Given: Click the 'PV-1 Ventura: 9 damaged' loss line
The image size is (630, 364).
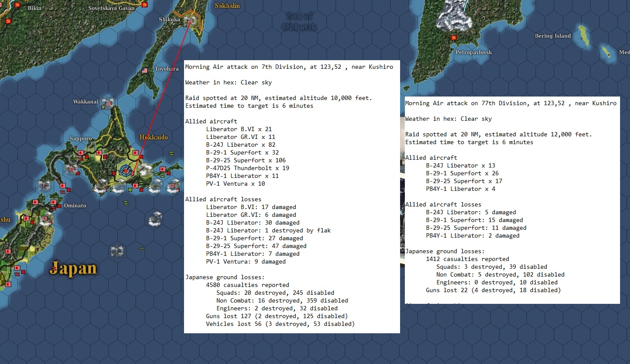Looking at the screenshot, I should (x=246, y=261).
